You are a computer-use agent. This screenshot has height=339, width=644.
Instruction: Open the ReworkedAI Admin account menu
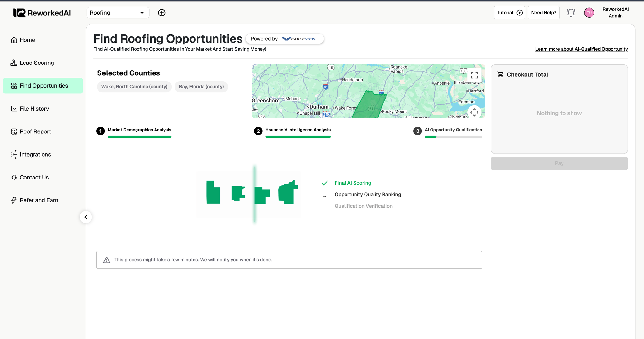[615, 13]
